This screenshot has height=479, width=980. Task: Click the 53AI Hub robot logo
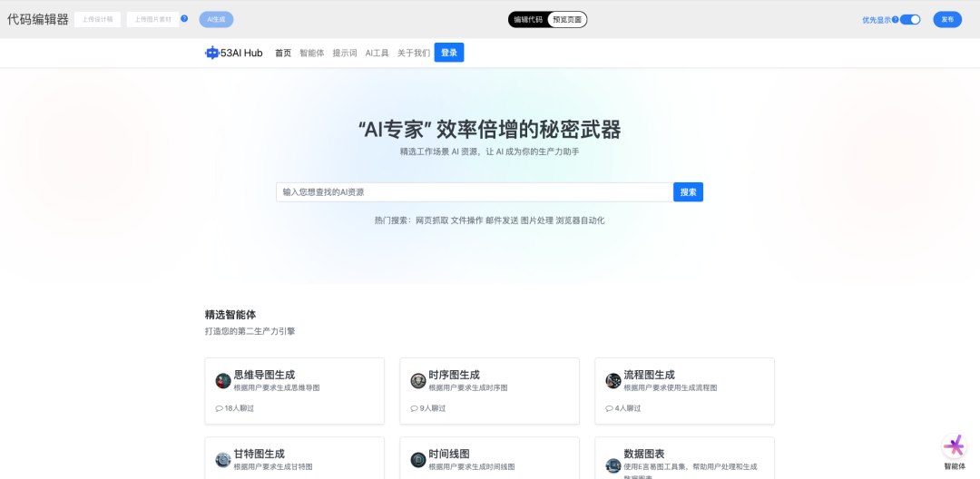[211, 54]
